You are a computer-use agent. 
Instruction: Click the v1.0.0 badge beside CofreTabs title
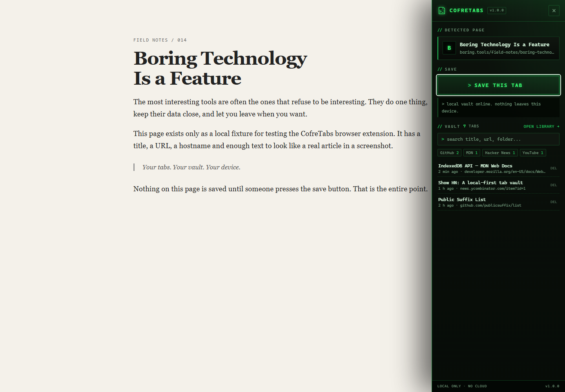coord(497,11)
